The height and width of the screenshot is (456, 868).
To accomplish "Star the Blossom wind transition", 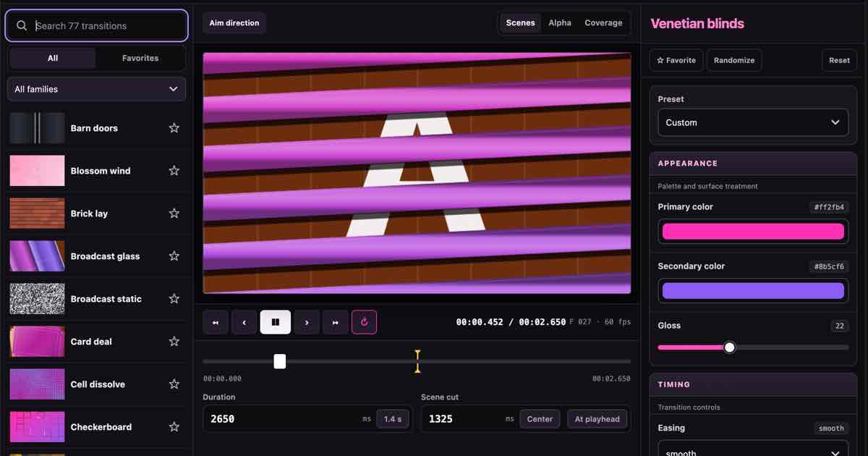I will [x=174, y=171].
